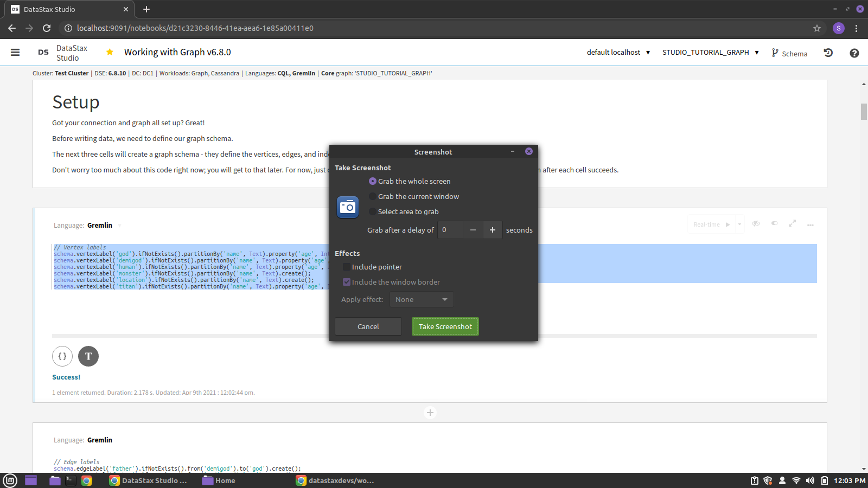Disable Include the window border
Viewport: 868px width, 488px height.
346,282
